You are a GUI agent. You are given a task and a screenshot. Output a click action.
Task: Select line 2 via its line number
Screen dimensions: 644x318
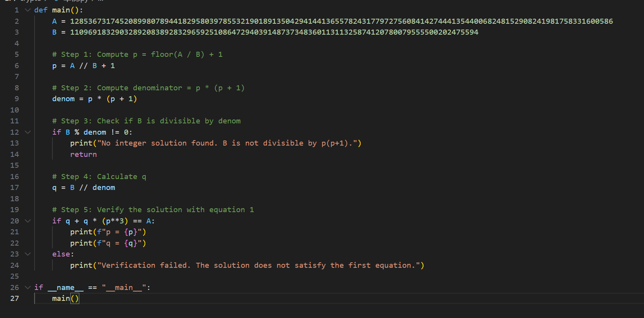tap(16, 21)
